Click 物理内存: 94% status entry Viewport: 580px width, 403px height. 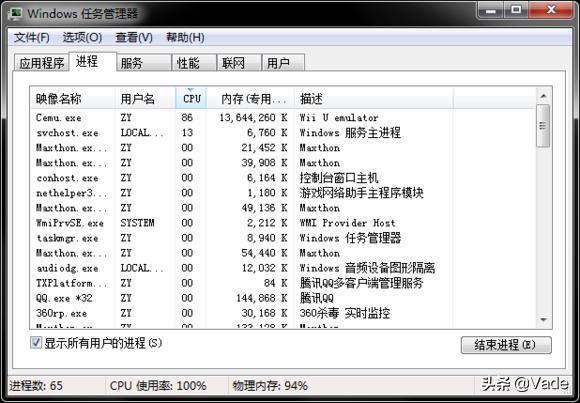(x=270, y=386)
